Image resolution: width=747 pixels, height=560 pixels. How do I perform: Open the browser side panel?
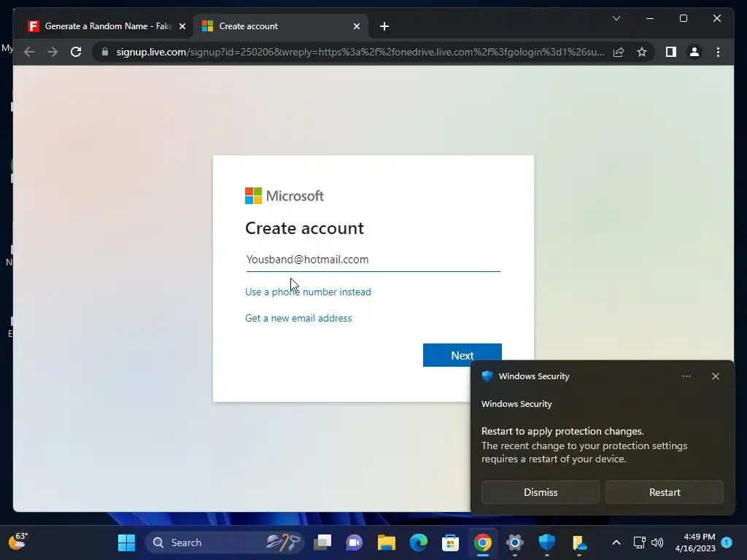671,52
